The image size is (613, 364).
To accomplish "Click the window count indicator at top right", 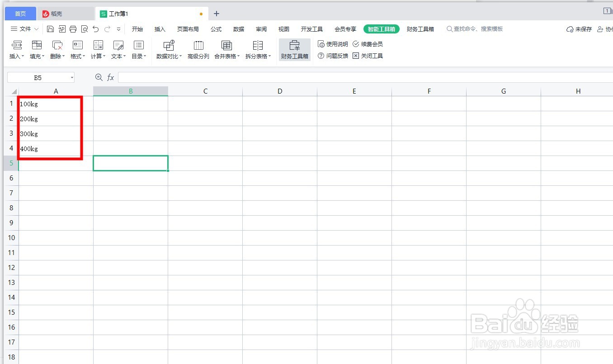I will pyautogui.click(x=607, y=11).
